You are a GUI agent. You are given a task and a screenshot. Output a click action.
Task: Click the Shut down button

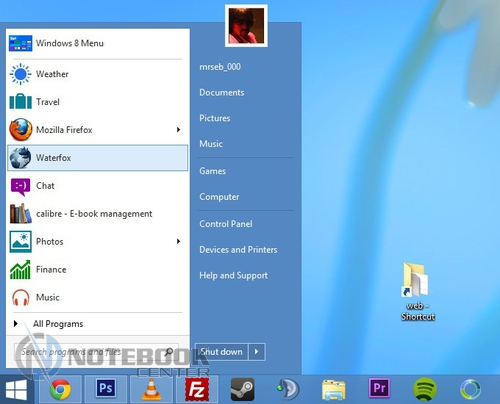[221, 352]
